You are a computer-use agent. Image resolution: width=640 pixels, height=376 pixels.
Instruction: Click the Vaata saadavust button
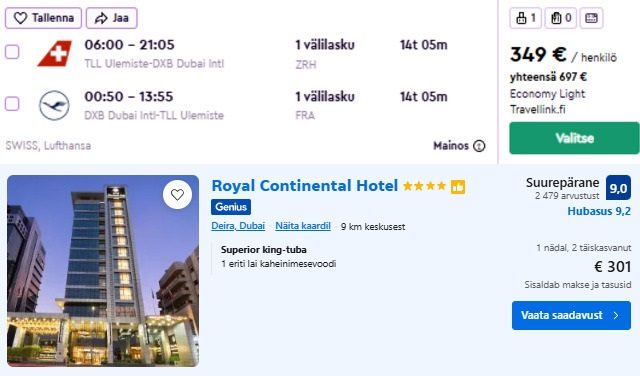point(571,315)
